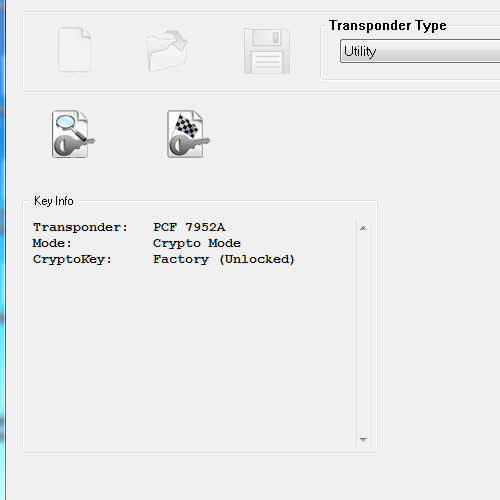This screenshot has height=500, width=500.
Task: Save using the floppy disk icon
Action: tap(267, 51)
